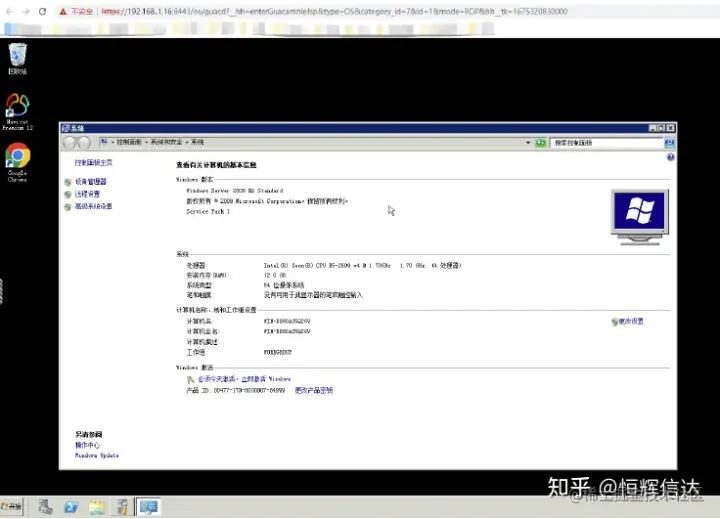Click the product ID number text
The image size is (720, 519).
(249, 390)
